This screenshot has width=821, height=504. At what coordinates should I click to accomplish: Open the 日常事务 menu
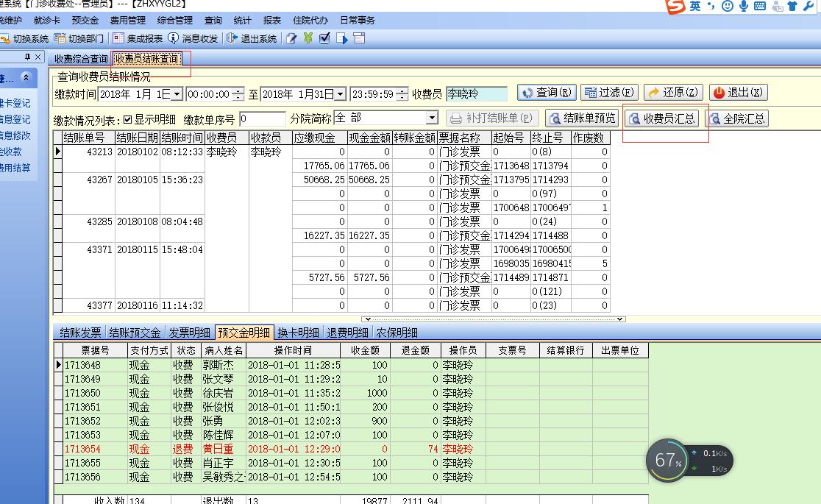(x=357, y=21)
